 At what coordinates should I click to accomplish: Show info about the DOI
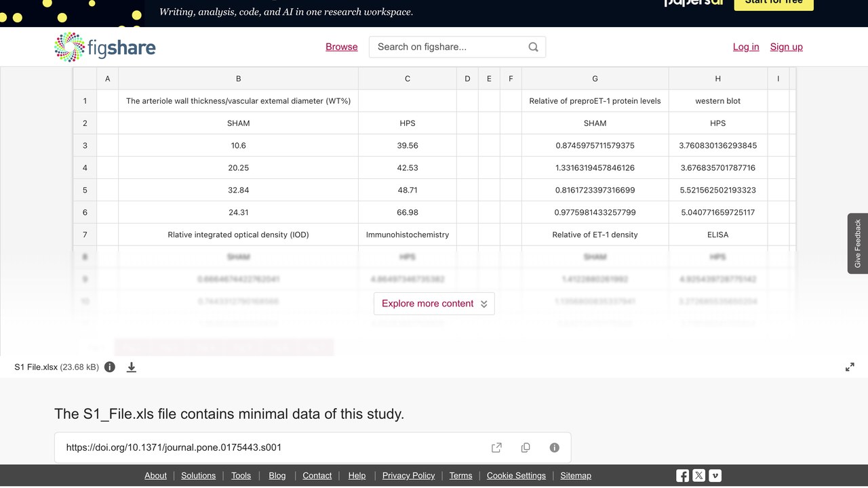pos(554,447)
